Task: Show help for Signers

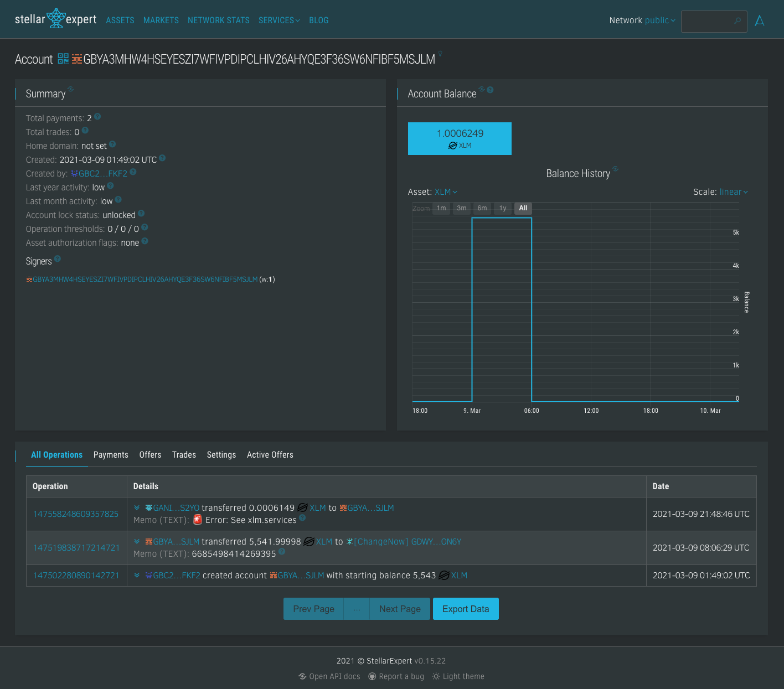Action: [58, 258]
